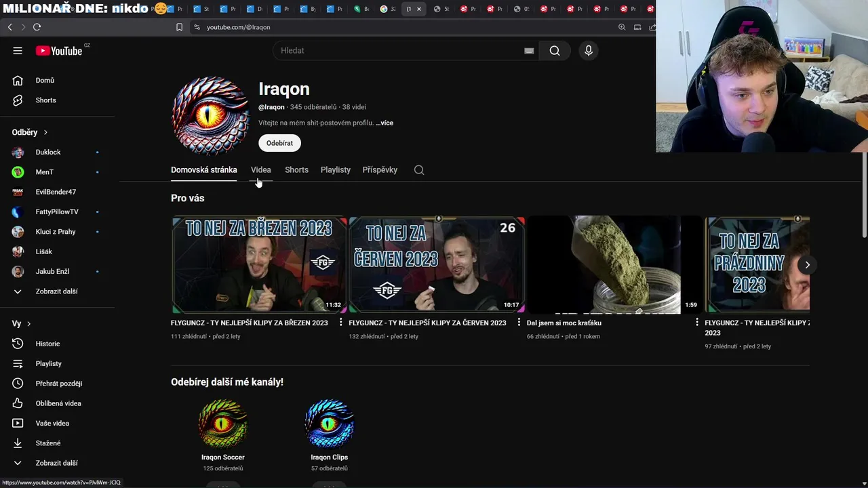Open Oblíbená videa
Viewport: 868px width, 488px height.
click(x=57, y=403)
